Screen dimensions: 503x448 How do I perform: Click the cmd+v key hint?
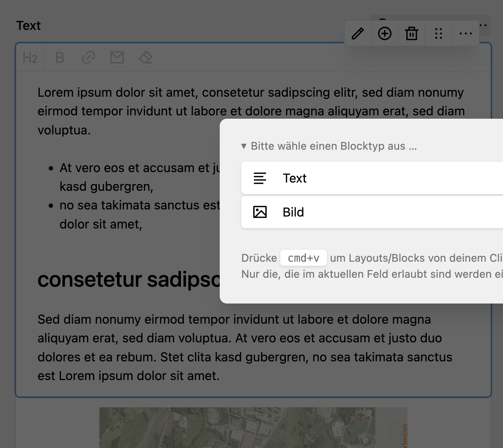coord(303,258)
